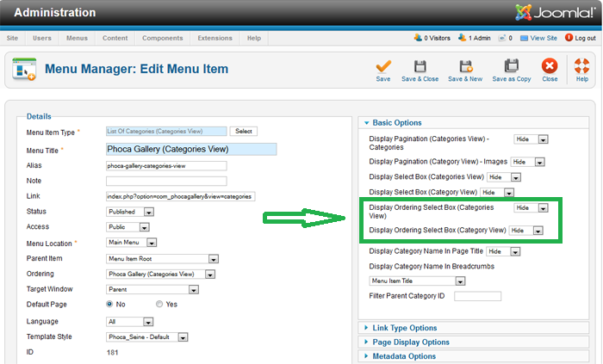Expand the Link Type Options panel
The width and height of the screenshot is (603, 364).
tap(404, 328)
